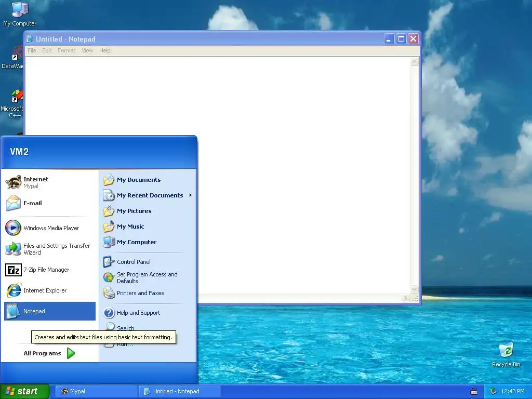Open My Documents folder in Start menu

[x=148, y=180]
